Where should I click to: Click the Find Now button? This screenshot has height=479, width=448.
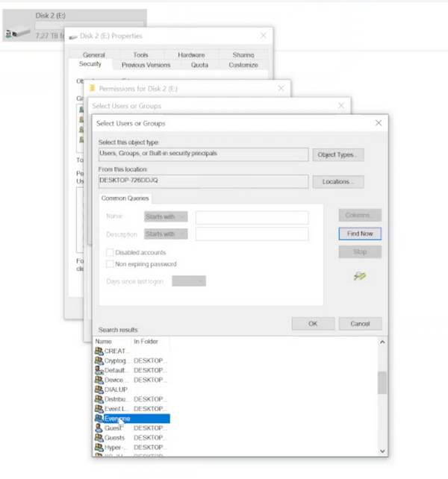point(360,234)
